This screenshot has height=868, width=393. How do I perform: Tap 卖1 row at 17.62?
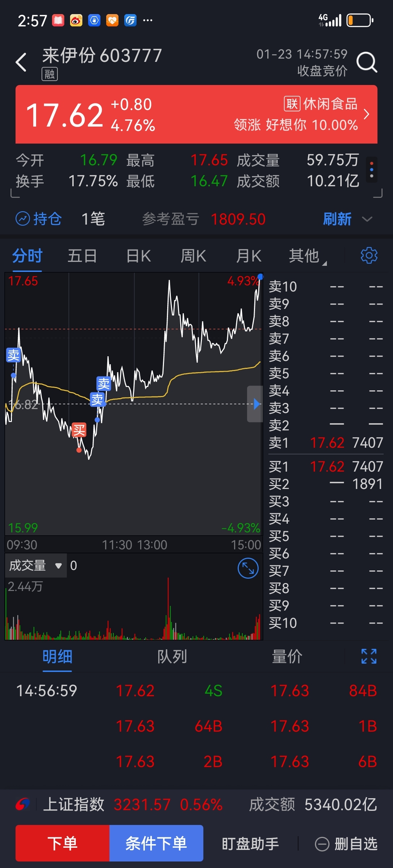[326, 443]
